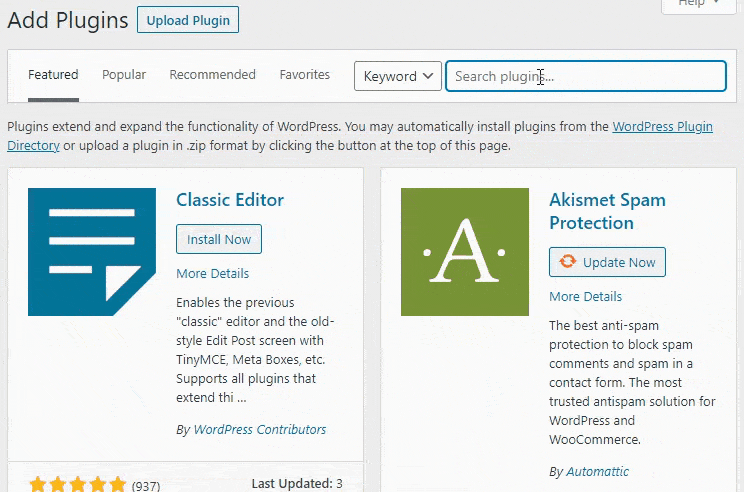Click the Classic Editor star rating
Screen dimensions: 744x492
tap(77, 485)
